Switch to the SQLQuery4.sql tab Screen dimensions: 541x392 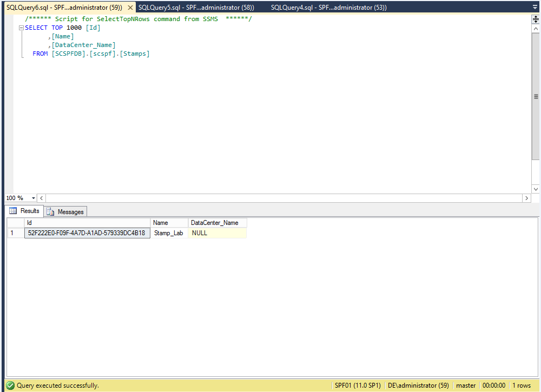tap(328, 8)
